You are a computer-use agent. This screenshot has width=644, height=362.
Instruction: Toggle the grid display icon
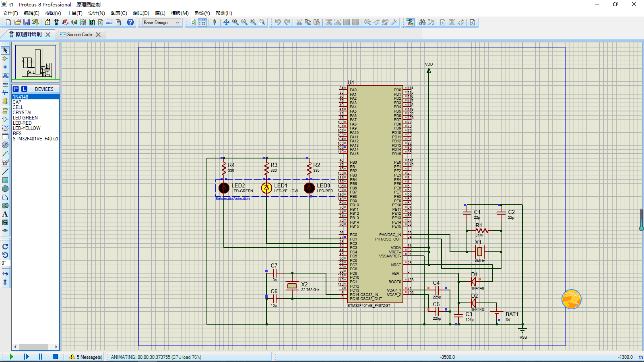coord(202,22)
